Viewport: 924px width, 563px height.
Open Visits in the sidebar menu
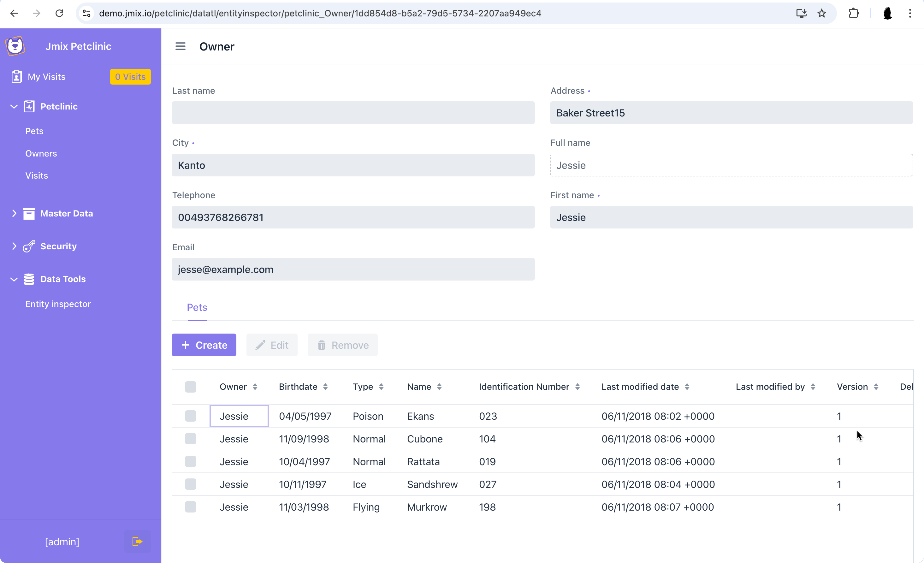(x=36, y=175)
